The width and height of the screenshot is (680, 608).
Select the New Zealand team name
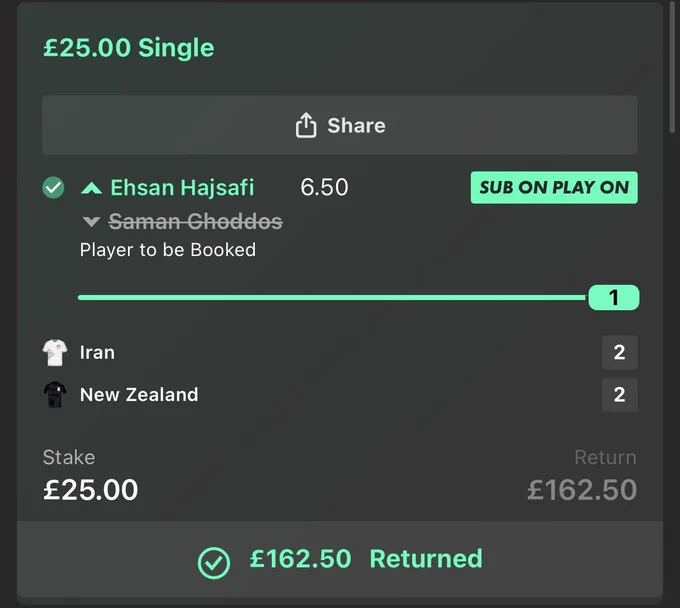(x=139, y=395)
